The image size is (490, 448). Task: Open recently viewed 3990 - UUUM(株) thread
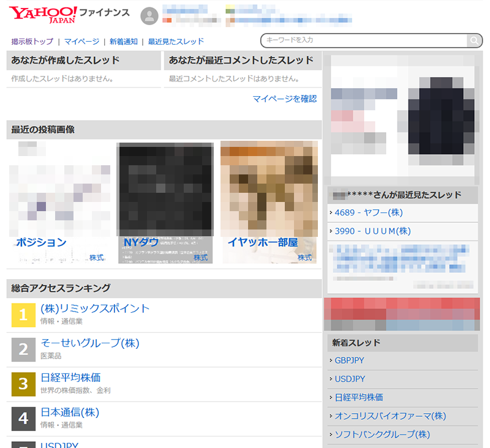pyautogui.click(x=373, y=231)
